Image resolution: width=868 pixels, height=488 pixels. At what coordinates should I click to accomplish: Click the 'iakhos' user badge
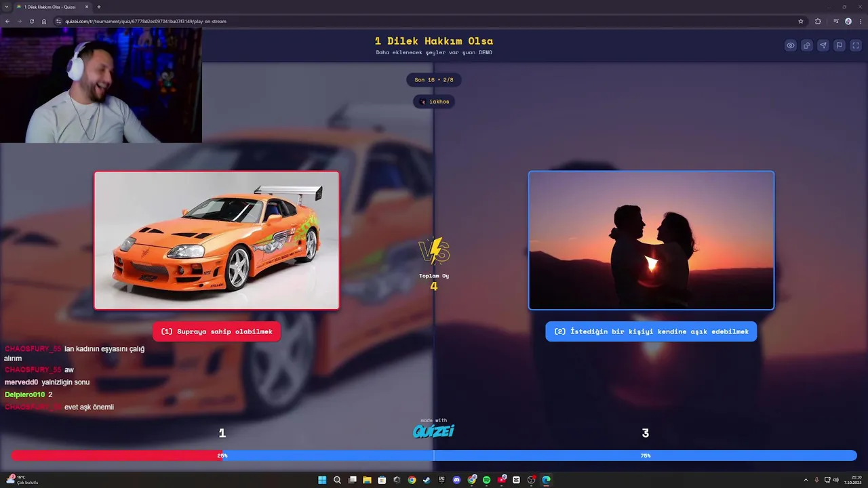(434, 102)
